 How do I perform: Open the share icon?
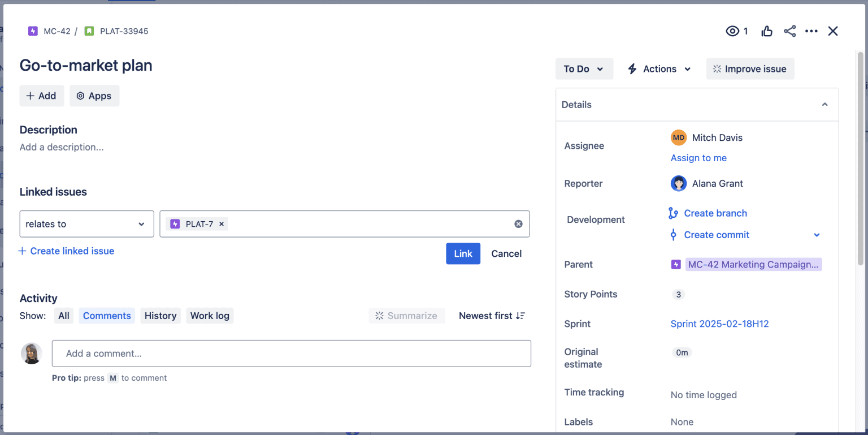click(x=789, y=31)
